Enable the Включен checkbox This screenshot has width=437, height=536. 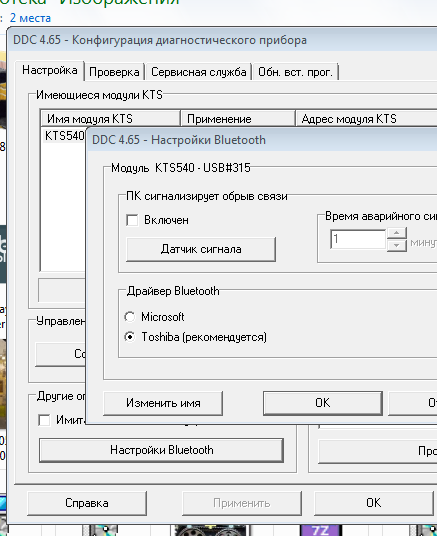point(132,220)
